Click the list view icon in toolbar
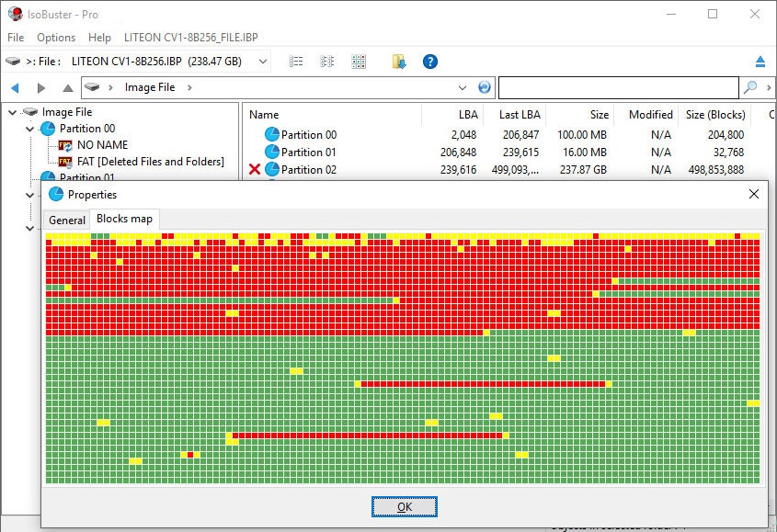Viewport: 777px width, 532px height. 296,62
